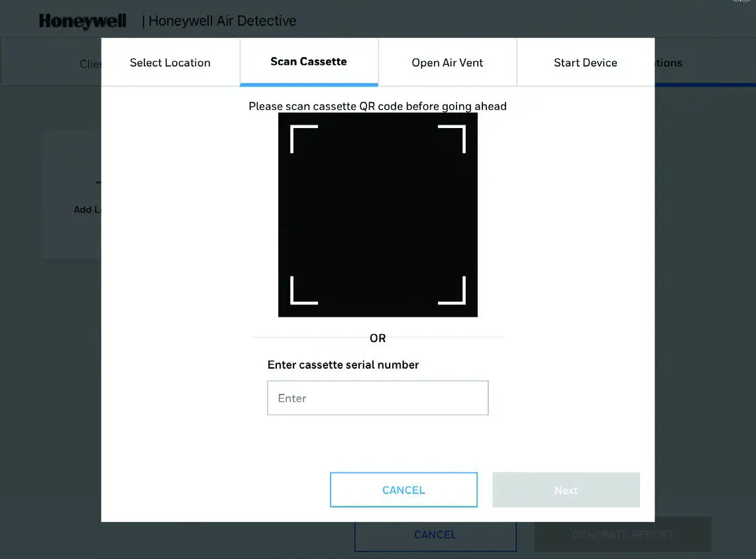The image size is (756, 559).
Task: Click 'Please scan cassette QR code' instruction text
Action: 378,106
